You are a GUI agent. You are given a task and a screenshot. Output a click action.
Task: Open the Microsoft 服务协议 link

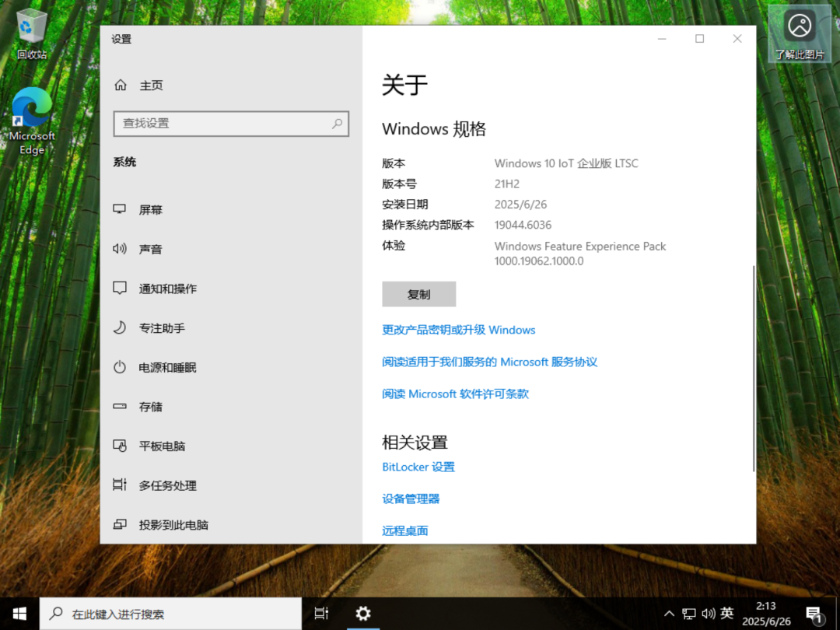(x=490, y=362)
